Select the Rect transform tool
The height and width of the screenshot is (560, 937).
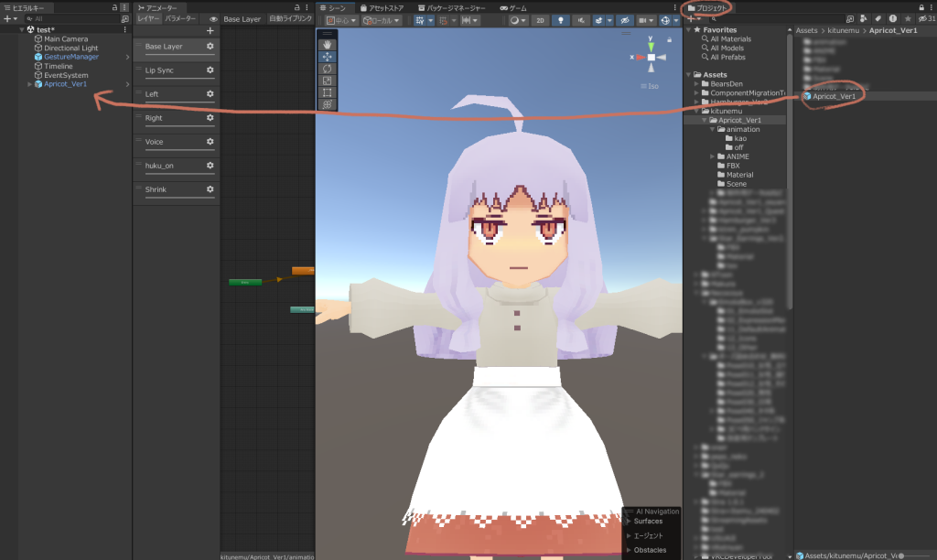pyautogui.click(x=328, y=92)
